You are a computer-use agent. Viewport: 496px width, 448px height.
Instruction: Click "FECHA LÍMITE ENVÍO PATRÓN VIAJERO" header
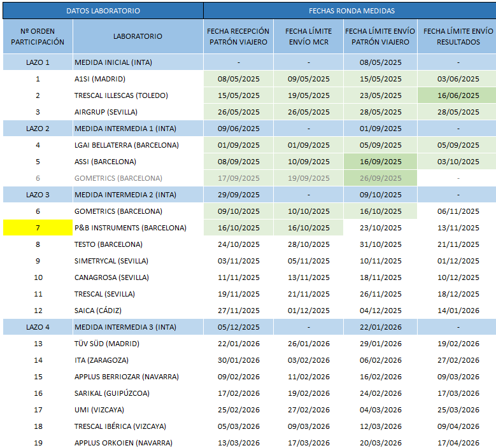point(380,36)
